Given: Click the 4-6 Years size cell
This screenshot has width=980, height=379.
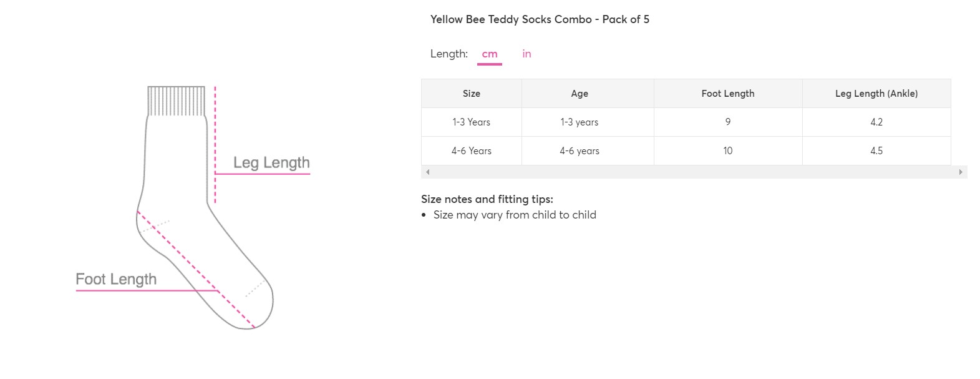Looking at the screenshot, I should pyautogui.click(x=472, y=151).
